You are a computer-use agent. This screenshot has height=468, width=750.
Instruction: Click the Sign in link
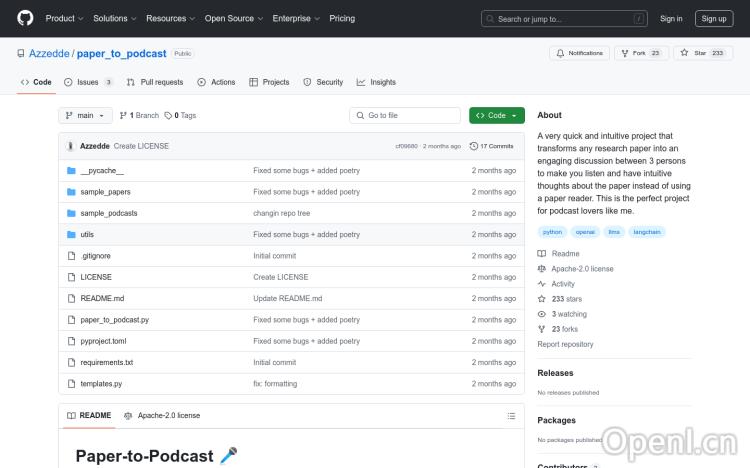pos(671,18)
